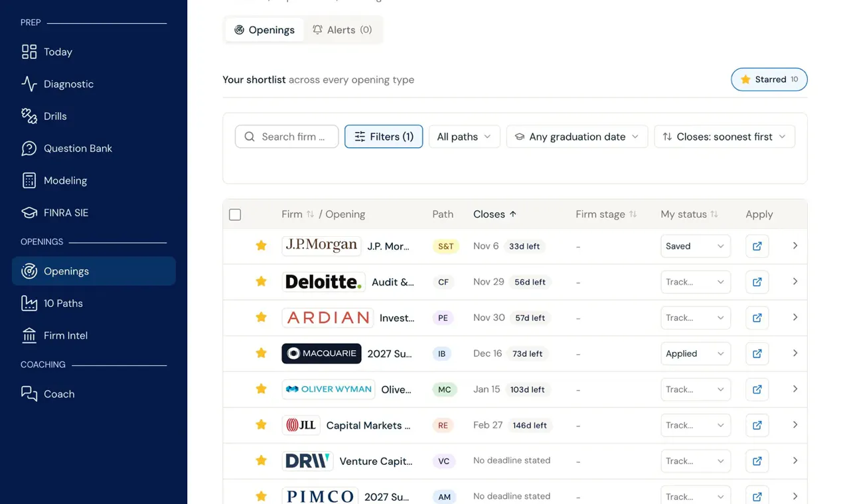Unstar the Deloitte opening
Image resolution: width=843 pixels, height=504 pixels.
[262, 281]
